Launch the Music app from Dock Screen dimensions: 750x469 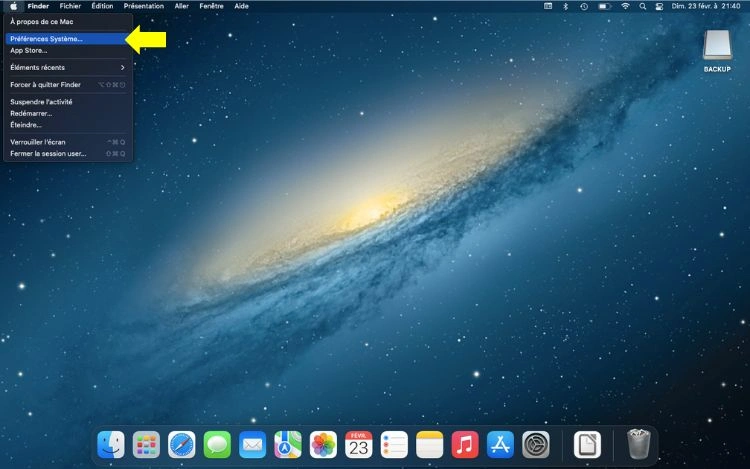point(464,444)
